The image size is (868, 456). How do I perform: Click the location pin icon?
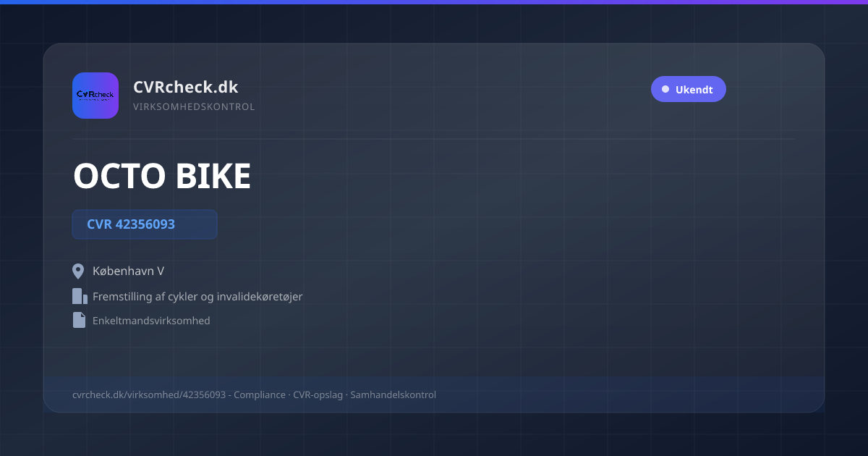(79, 271)
